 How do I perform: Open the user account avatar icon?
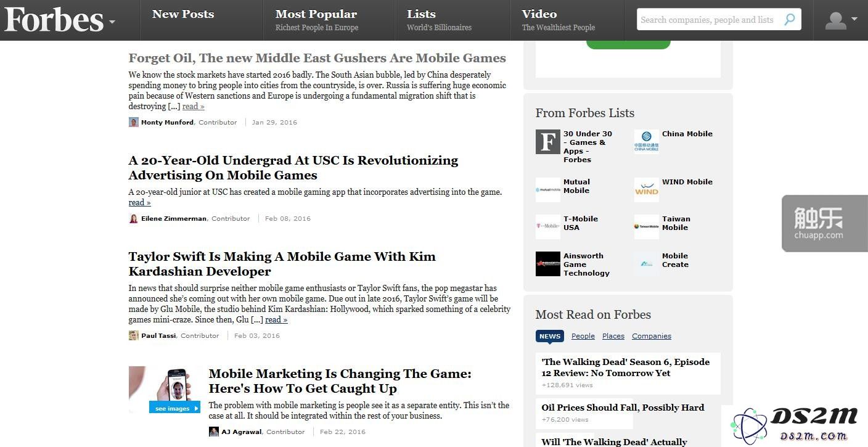point(835,20)
